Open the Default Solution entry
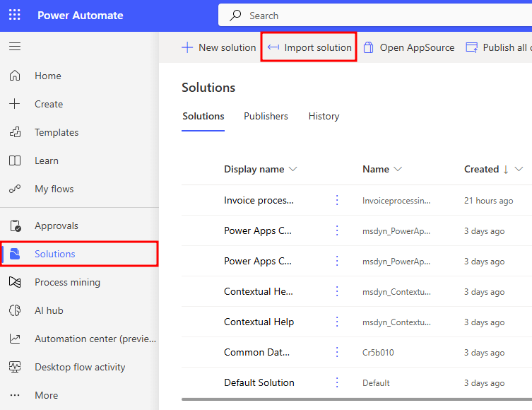Image resolution: width=532 pixels, height=410 pixels. click(259, 382)
